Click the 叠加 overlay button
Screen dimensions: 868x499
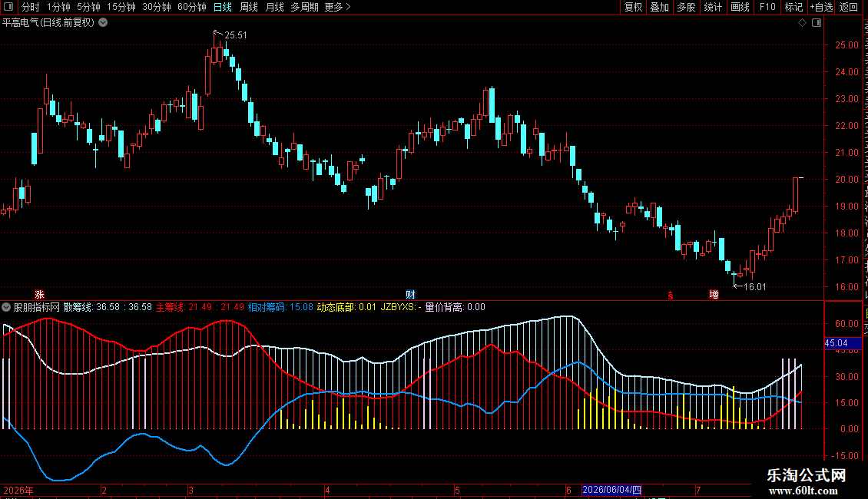click(x=659, y=7)
